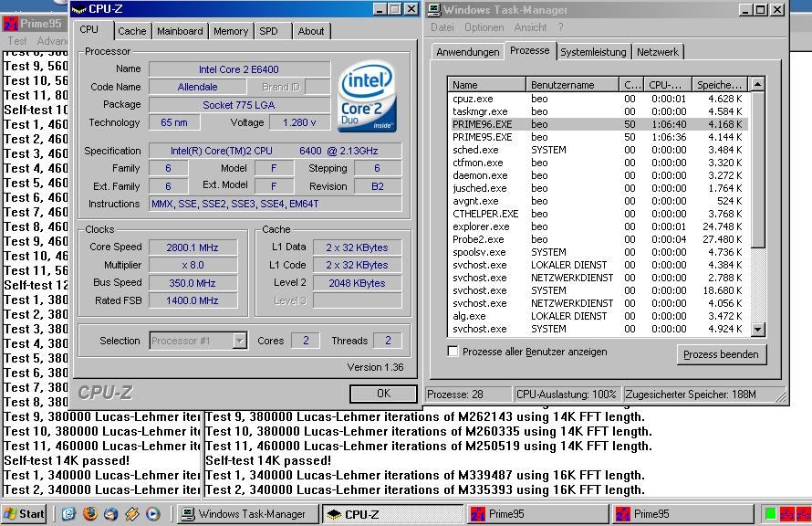Activate the CPU-Z taskbar button
Image resolution: width=812 pixels, height=526 pixels.
(x=392, y=514)
